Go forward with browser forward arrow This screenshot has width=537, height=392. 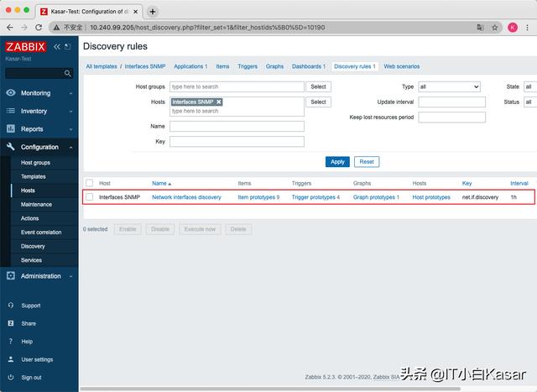tap(24, 28)
